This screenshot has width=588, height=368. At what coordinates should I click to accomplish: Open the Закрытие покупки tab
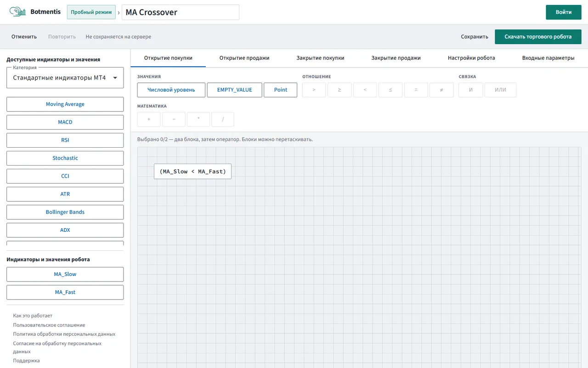pyautogui.click(x=321, y=58)
